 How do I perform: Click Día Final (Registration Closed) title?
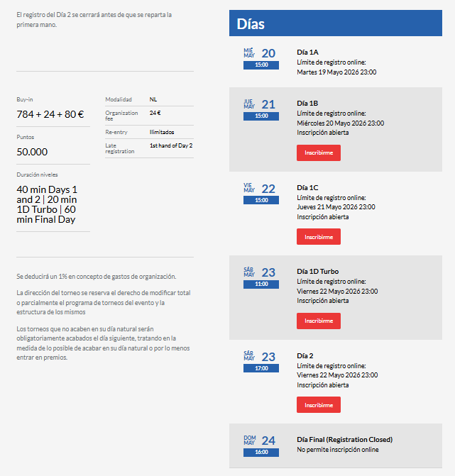(x=345, y=440)
